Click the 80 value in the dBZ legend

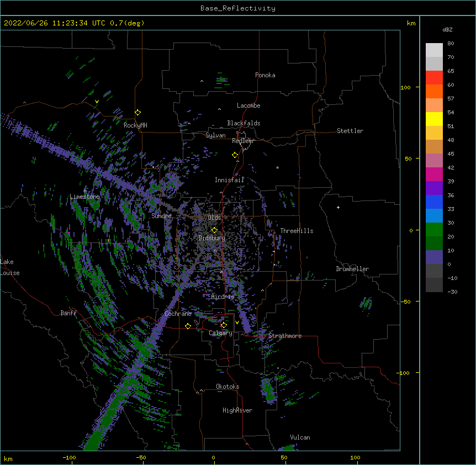click(451, 44)
